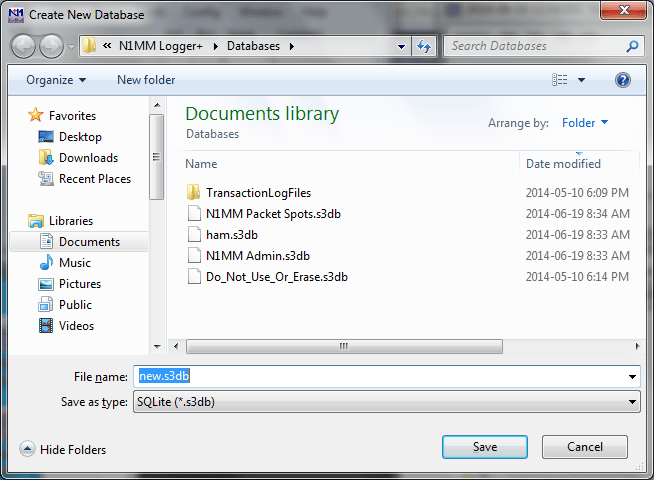Image resolution: width=654 pixels, height=480 pixels.
Task: Open Downloads in Favorites
Action: pos(88,158)
